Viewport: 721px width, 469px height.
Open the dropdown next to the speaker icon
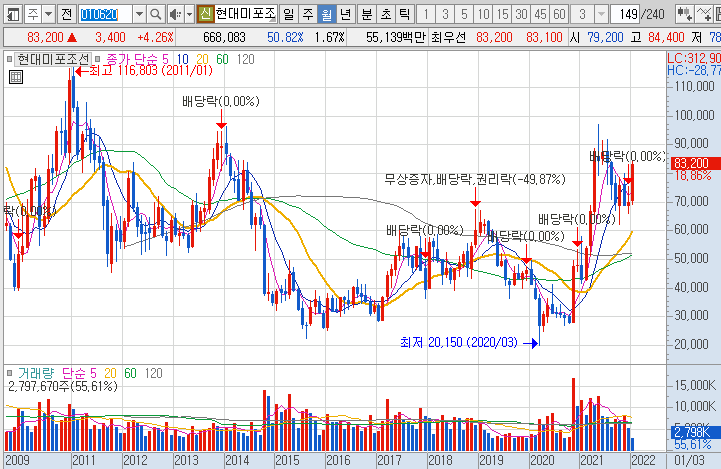(189, 15)
